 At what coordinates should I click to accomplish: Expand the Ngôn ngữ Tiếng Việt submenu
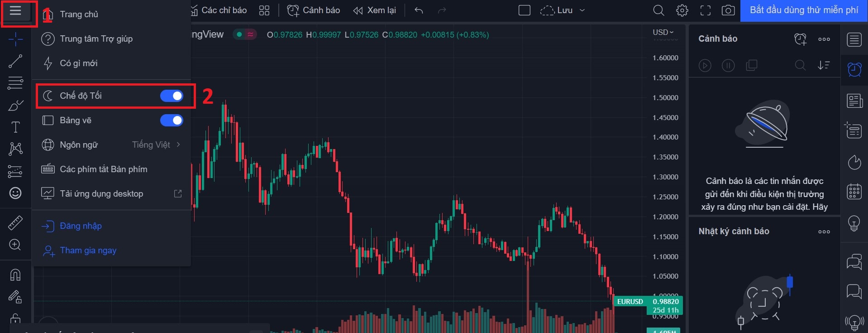111,145
